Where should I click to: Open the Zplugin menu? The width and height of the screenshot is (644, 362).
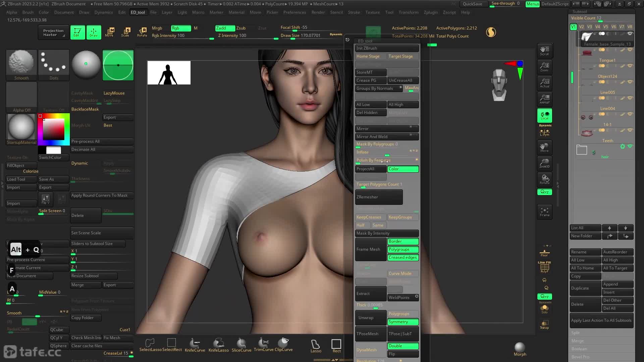[430, 12]
